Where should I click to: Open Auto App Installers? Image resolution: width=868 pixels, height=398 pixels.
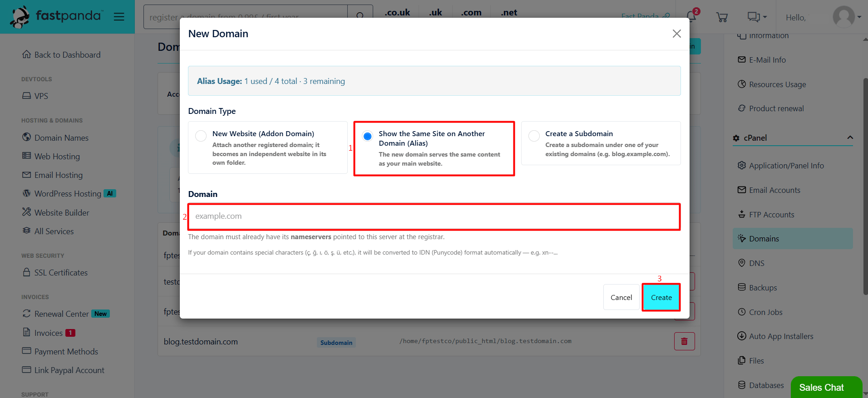pyautogui.click(x=775, y=336)
